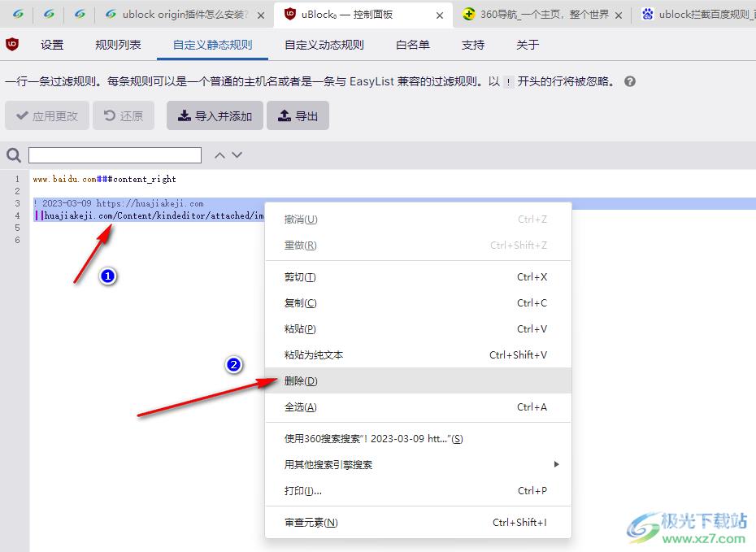The width and height of the screenshot is (756, 552).
Task: Click the search magnifier icon
Action: click(14, 155)
